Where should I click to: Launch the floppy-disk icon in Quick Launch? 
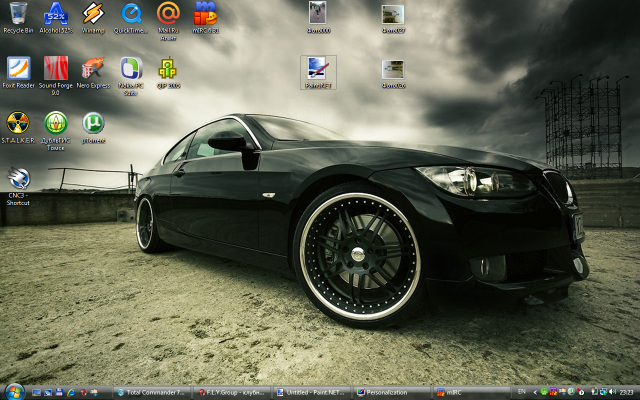pos(59,392)
